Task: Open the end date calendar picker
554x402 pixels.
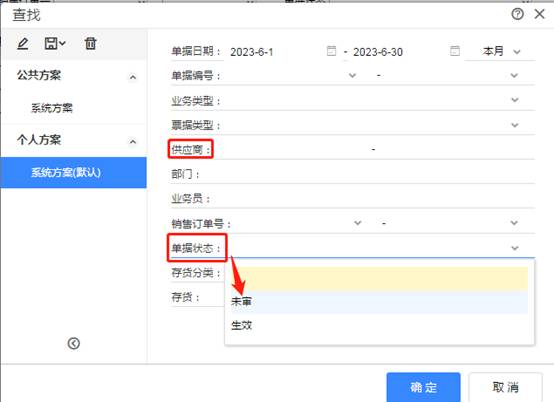Action: [455, 51]
